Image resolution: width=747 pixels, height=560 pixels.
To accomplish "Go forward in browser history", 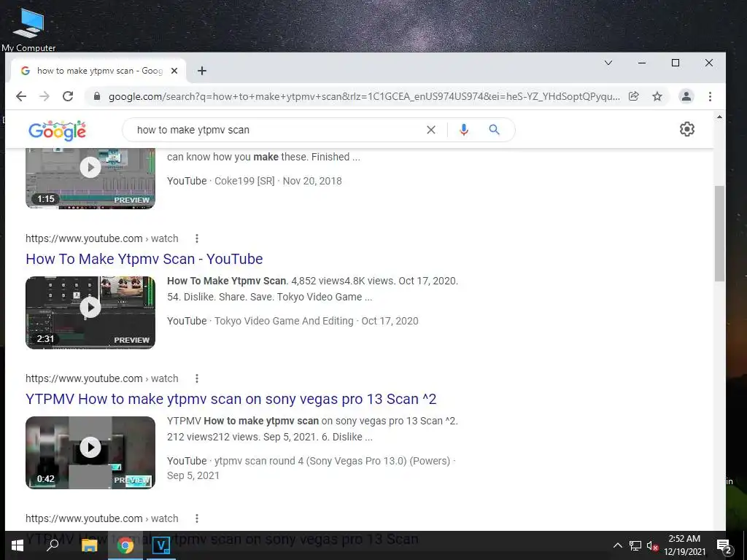I will [x=44, y=97].
